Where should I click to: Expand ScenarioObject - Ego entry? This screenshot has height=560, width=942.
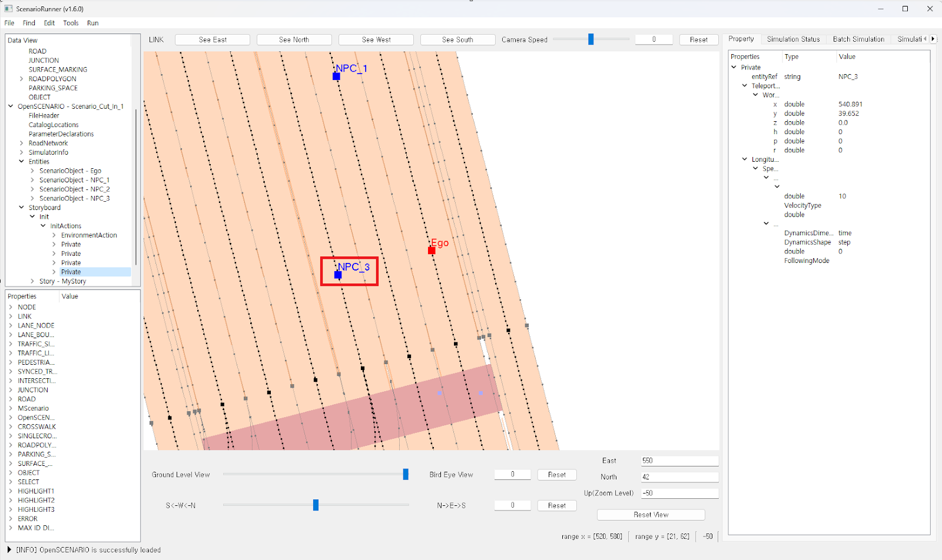coord(32,171)
